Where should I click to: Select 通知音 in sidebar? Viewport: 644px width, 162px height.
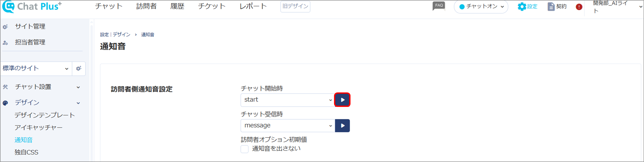point(24,140)
